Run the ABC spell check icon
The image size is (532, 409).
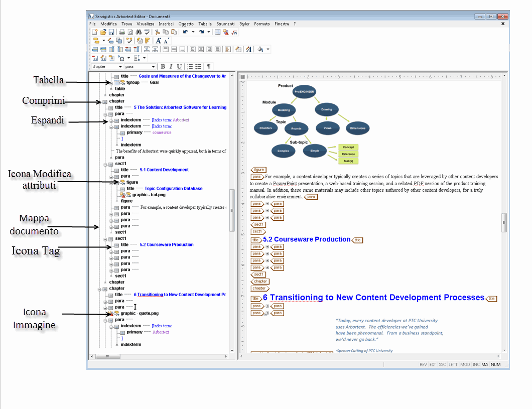coord(147,32)
